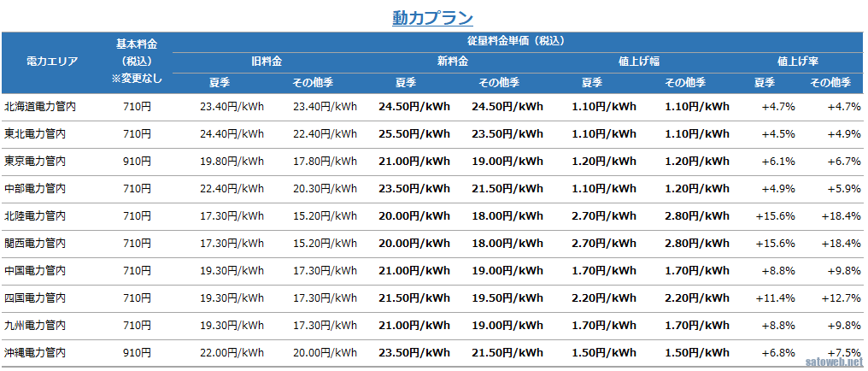868x371 pixels.
Task: Select the +11.4% increase rate cell
Action: tap(775, 298)
